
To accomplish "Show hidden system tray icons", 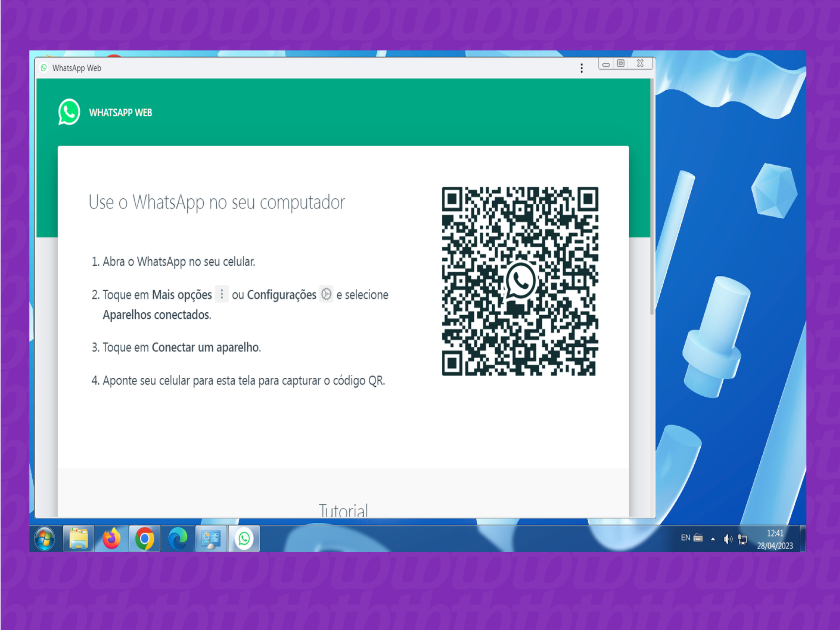I will click(713, 539).
